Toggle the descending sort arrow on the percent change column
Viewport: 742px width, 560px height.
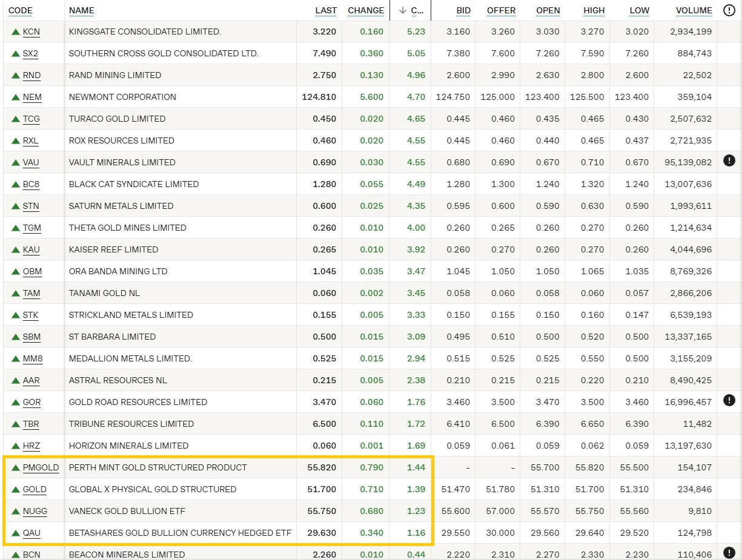tap(403, 10)
